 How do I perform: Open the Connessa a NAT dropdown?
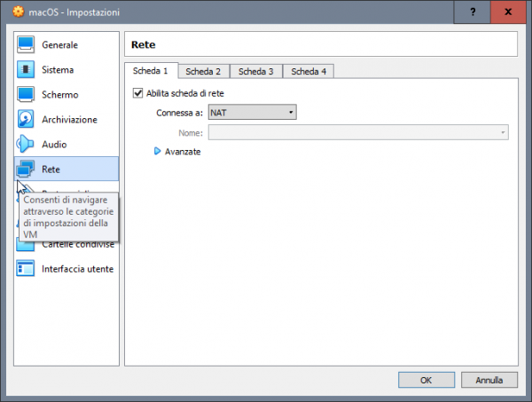pos(252,112)
